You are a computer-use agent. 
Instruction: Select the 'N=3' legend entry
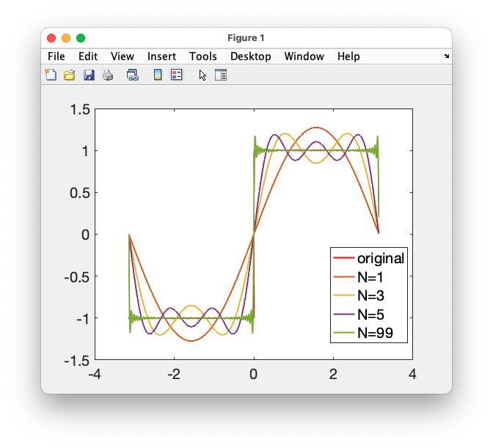click(x=359, y=295)
